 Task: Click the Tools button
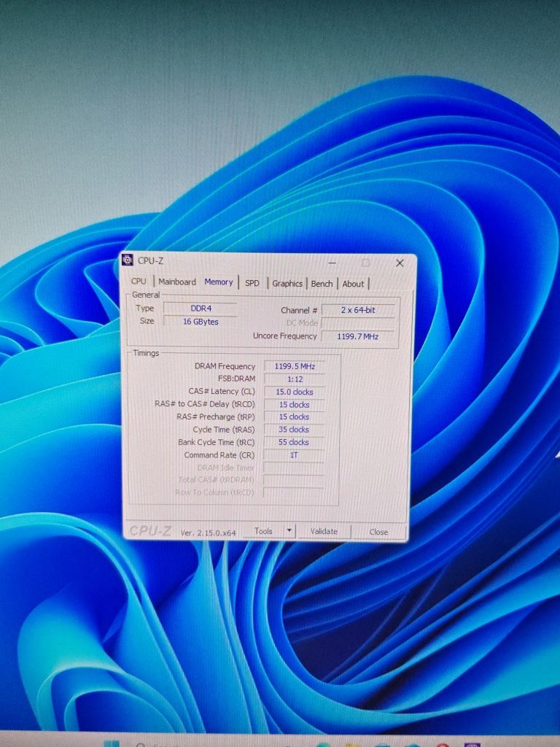pos(264,531)
